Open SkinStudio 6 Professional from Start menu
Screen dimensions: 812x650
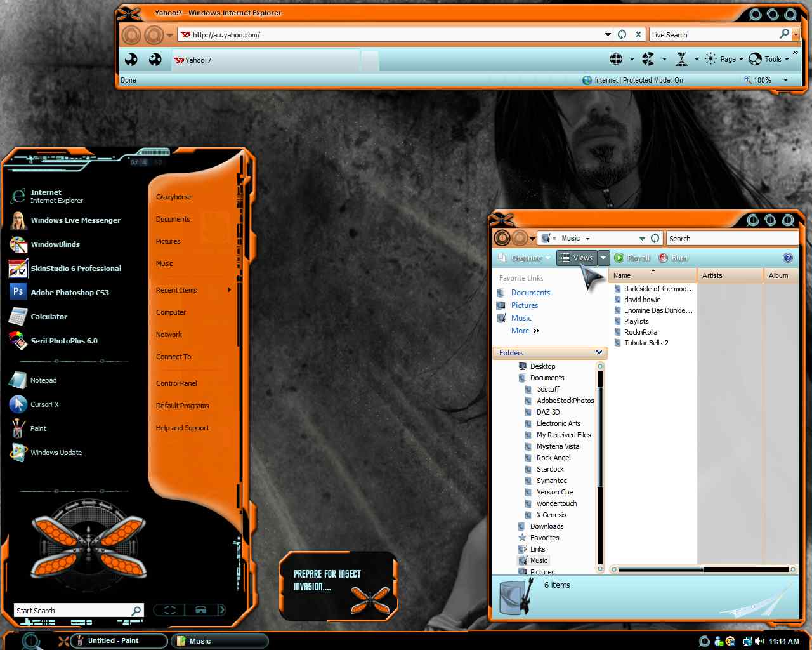tap(76, 268)
